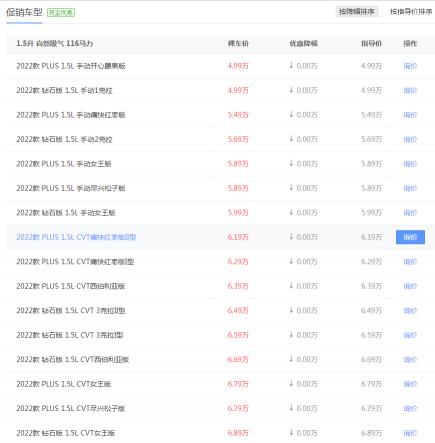Click the 1.5升 自然吸气 116马力 group heading

pyautogui.click(x=55, y=43)
